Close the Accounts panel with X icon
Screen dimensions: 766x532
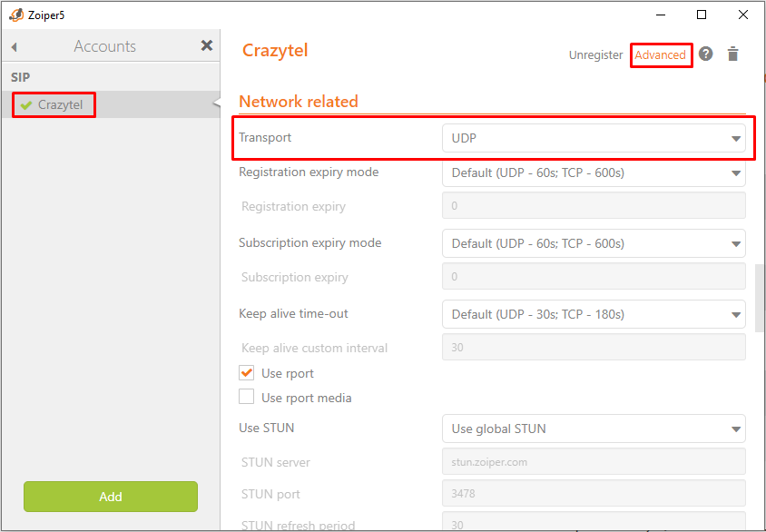pos(207,46)
